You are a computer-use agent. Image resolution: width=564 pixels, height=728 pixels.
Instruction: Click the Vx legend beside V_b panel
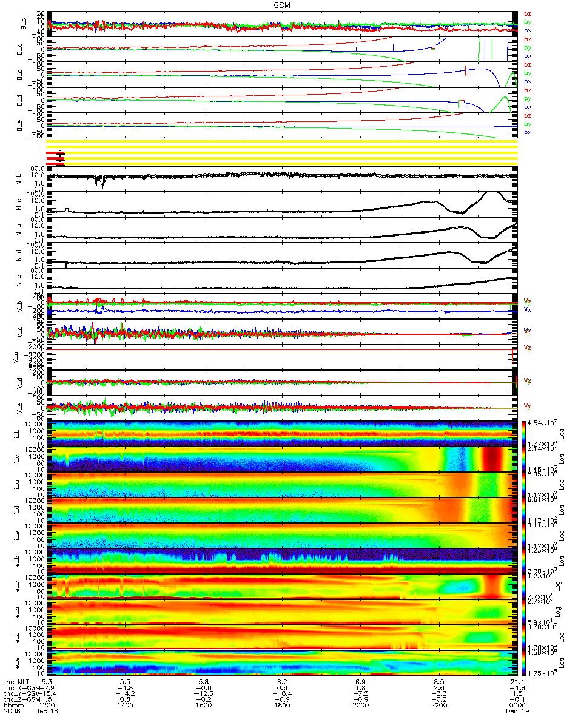pyautogui.click(x=528, y=309)
